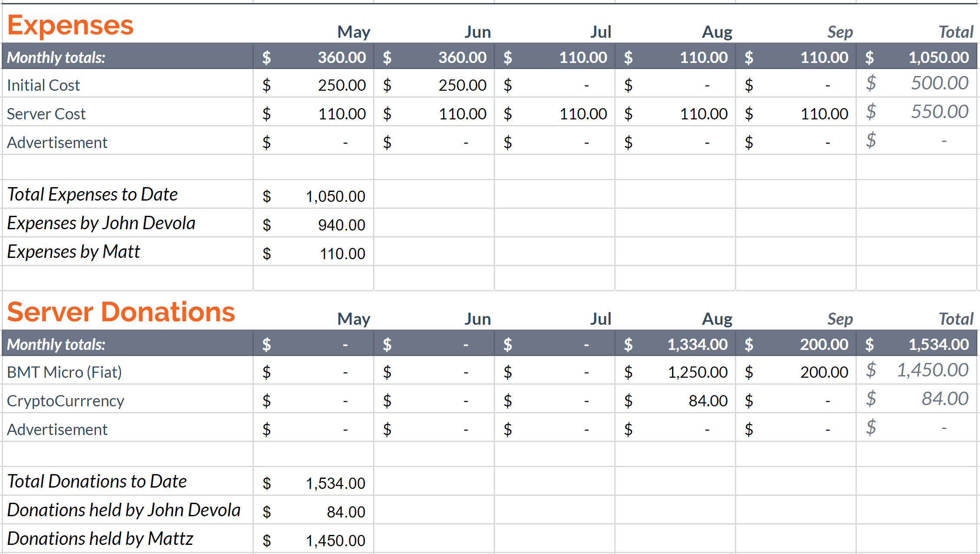This screenshot has height=554, width=980.
Task: Select the May expenses monthly total 360.00
Action: point(341,57)
